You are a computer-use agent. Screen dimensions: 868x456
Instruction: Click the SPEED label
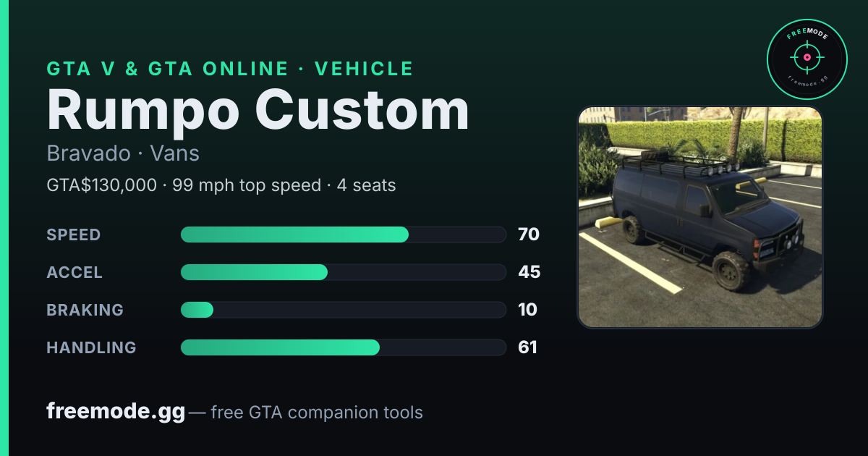point(74,235)
